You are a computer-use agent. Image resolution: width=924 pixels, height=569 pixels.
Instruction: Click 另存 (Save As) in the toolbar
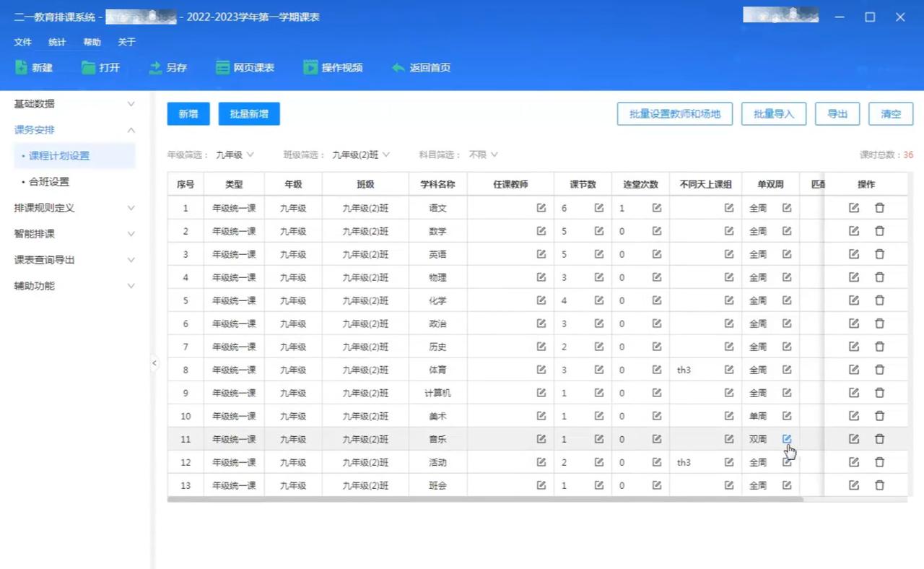tap(167, 67)
